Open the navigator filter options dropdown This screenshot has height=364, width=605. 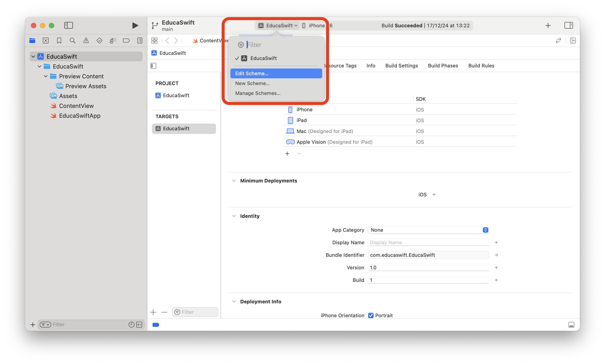tap(45, 325)
